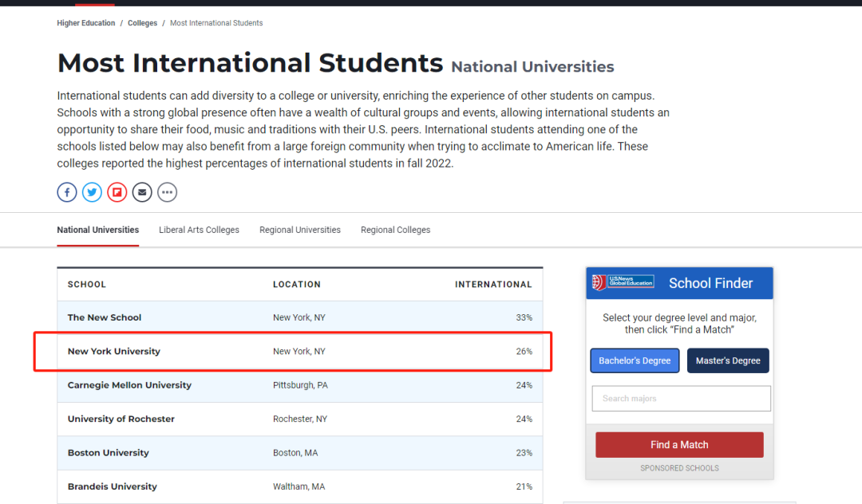Click the 24% value for Carnegie Mellon University
The width and height of the screenshot is (862, 504).
(x=524, y=385)
